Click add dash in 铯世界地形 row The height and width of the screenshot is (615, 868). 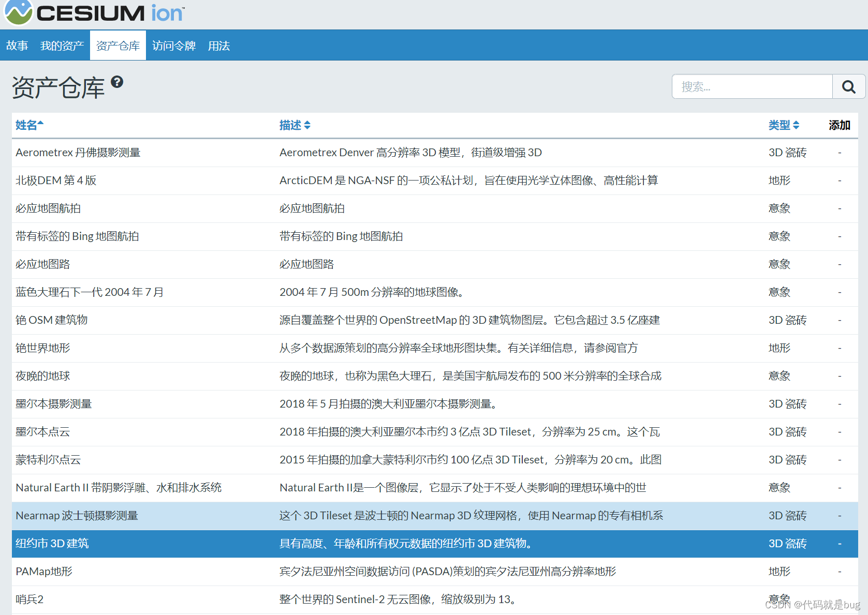840,348
